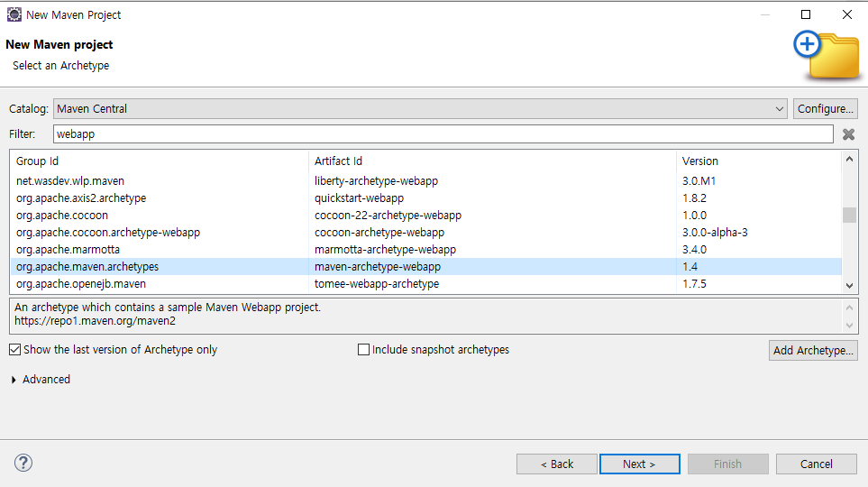Select the maven-archetype-webapp artifact
Image resolution: width=868 pixels, height=487 pixels.
click(378, 267)
